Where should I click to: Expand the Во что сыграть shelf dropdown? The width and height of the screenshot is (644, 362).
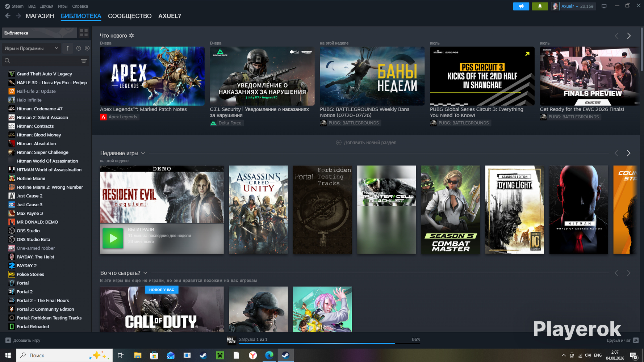145,273
